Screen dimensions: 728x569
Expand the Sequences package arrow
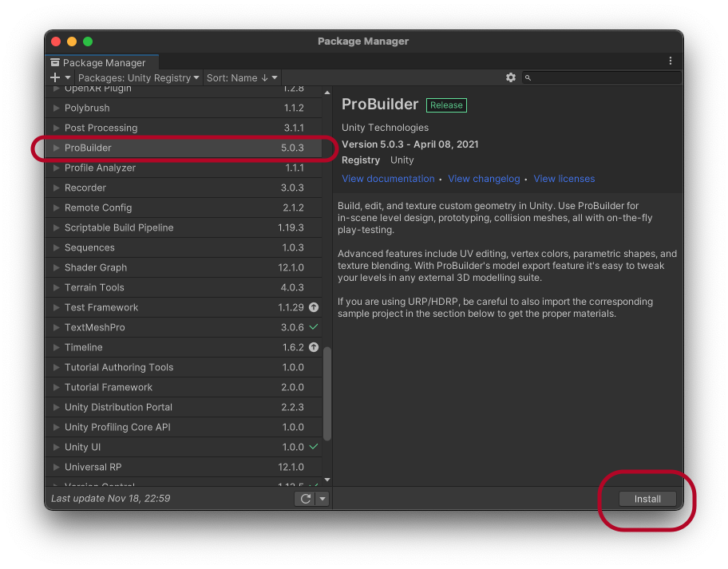tap(56, 247)
